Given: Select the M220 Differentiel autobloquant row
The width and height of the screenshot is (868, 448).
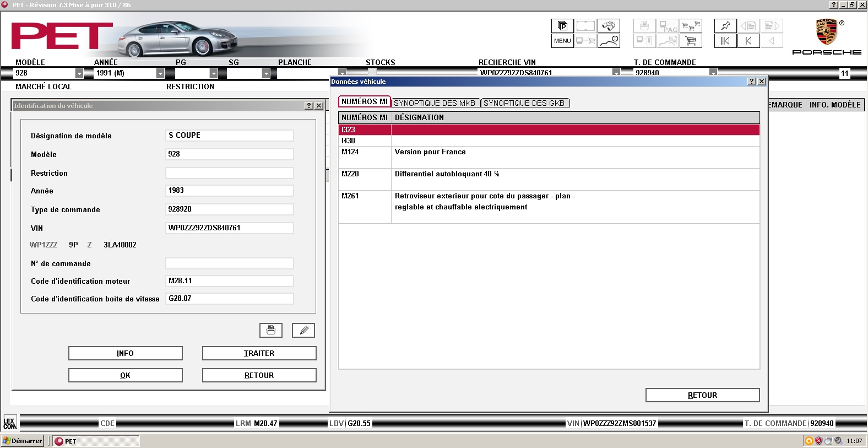Looking at the screenshot, I should click(549, 180).
